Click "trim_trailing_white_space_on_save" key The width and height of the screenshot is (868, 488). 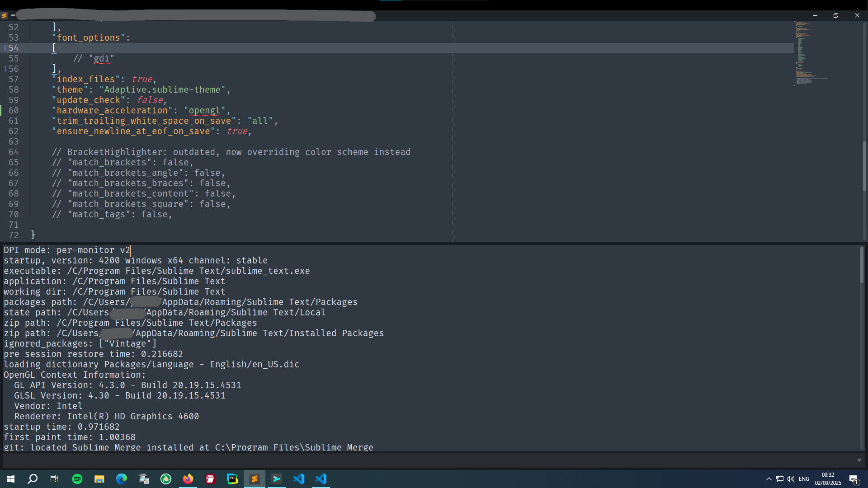(x=144, y=121)
